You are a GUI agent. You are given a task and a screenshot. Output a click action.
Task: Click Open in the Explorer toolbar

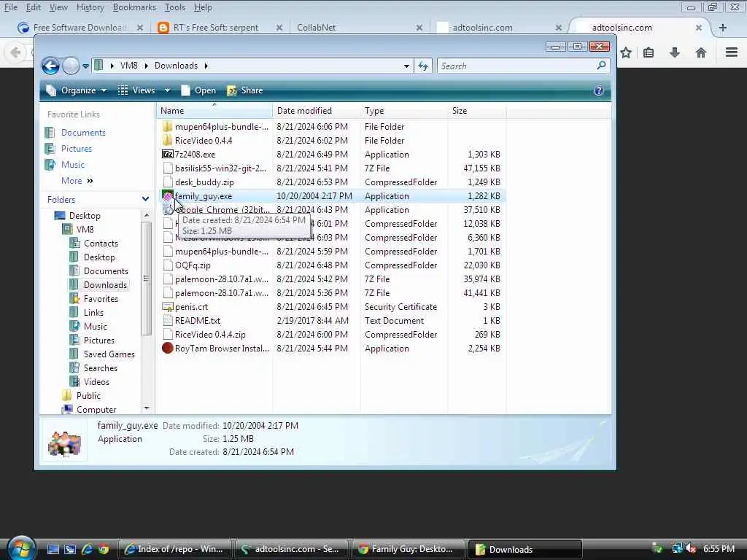[198, 90]
